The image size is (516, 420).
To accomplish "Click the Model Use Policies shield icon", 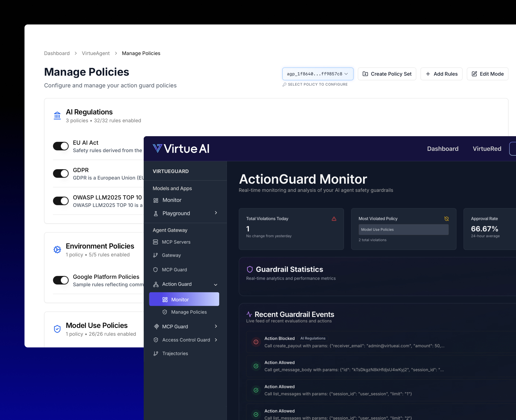I will 57,329.
